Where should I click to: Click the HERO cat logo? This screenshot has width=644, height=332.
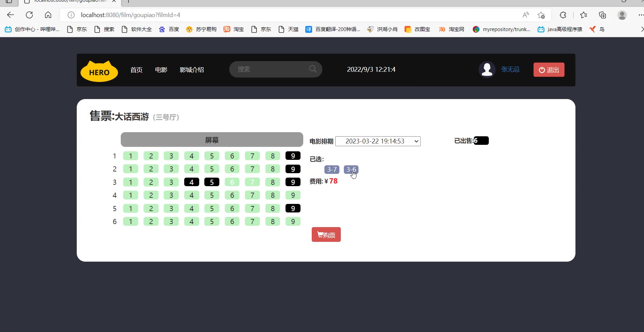pos(99,71)
